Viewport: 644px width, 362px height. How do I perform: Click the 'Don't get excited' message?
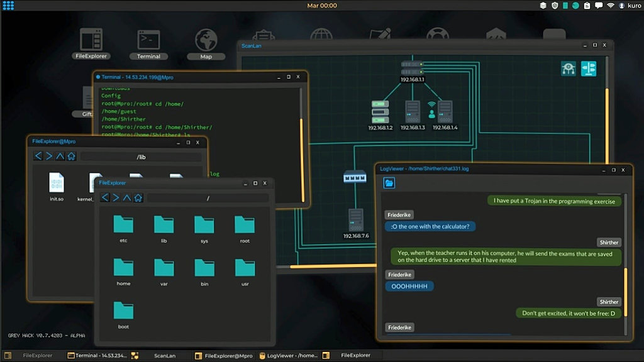pos(569,313)
